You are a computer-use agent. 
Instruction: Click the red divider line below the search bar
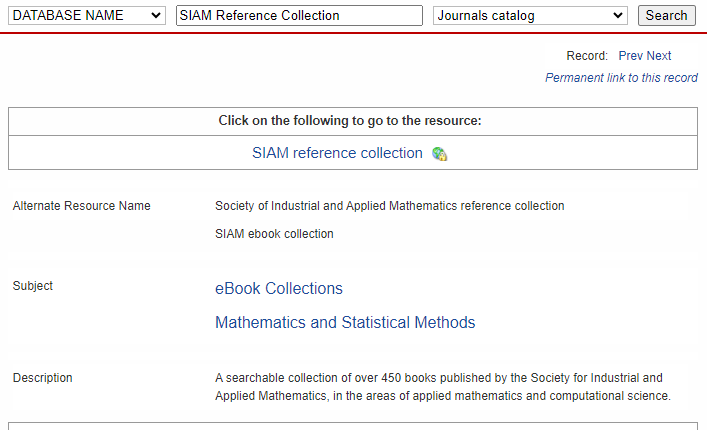coord(354,33)
